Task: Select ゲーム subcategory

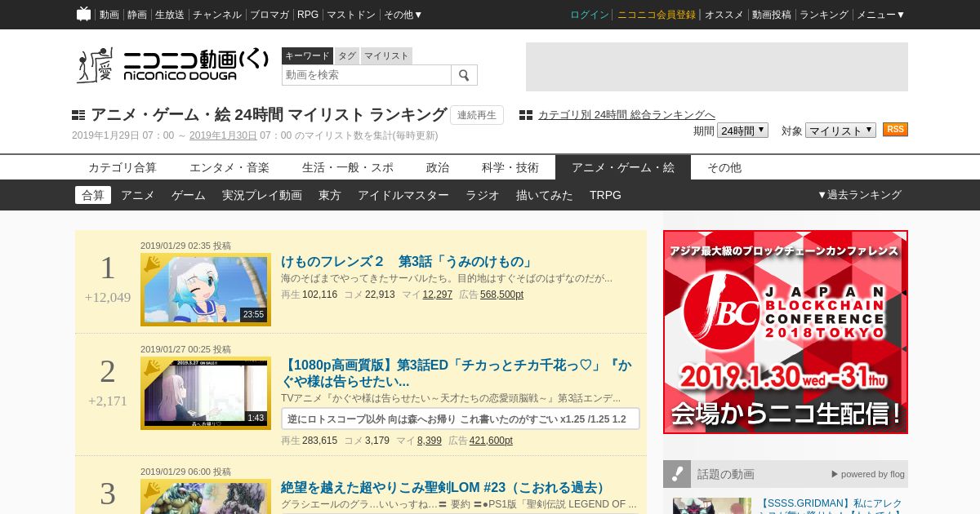Action: click(x=189, y=195)
